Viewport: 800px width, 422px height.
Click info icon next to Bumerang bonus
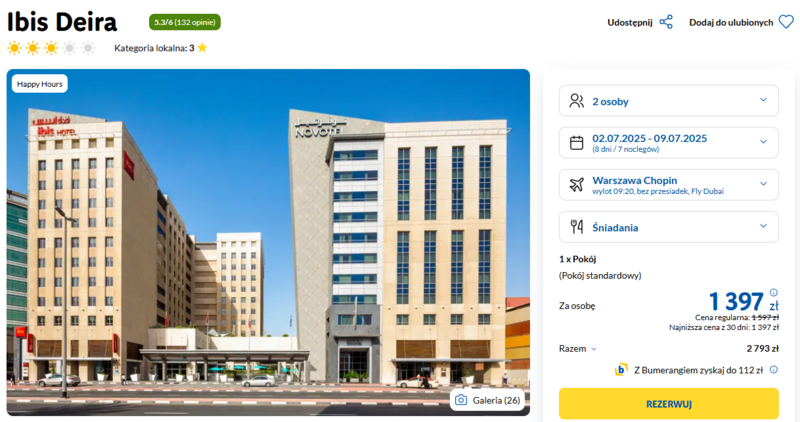point(773,369)
